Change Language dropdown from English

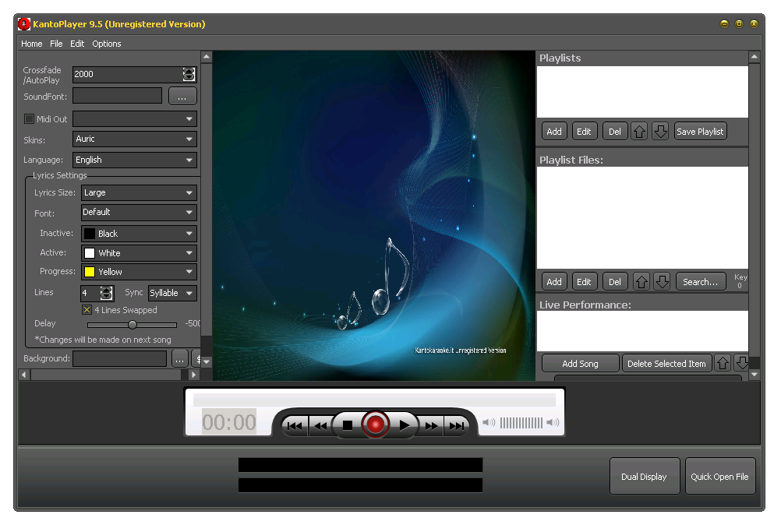pyautogui.click(x=135, y=160)
